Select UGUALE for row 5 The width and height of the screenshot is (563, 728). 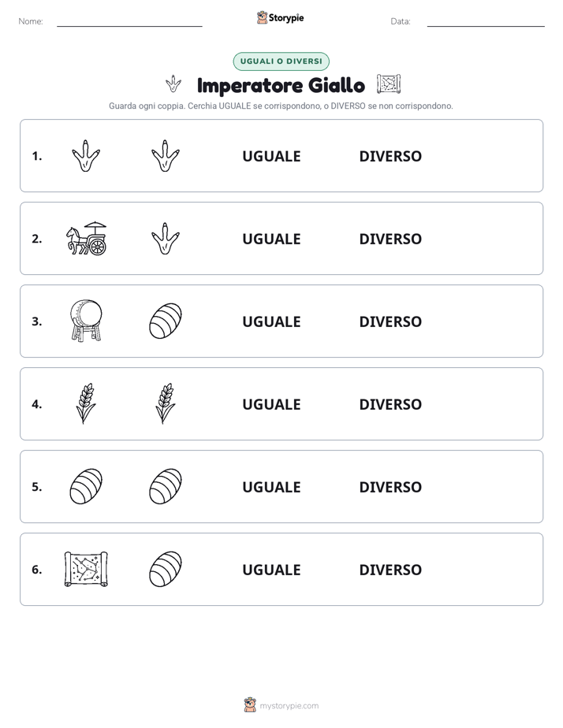click(x=271, y=487)
